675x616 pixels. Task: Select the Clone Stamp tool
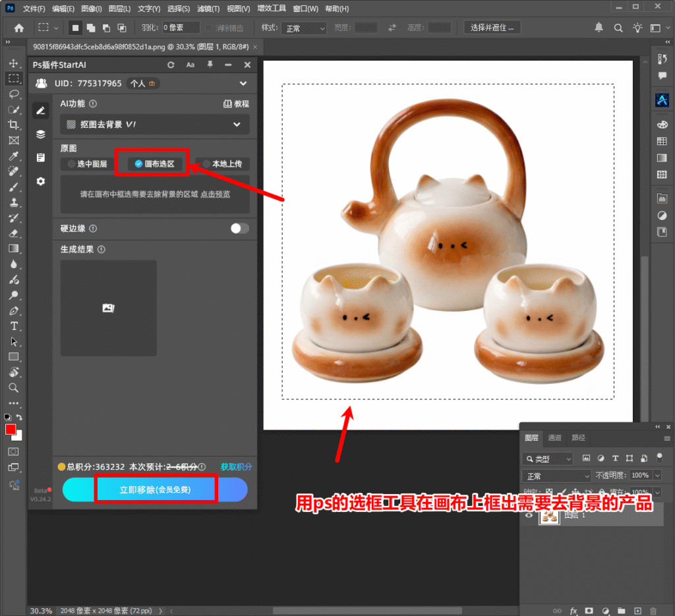pos(13,202)
